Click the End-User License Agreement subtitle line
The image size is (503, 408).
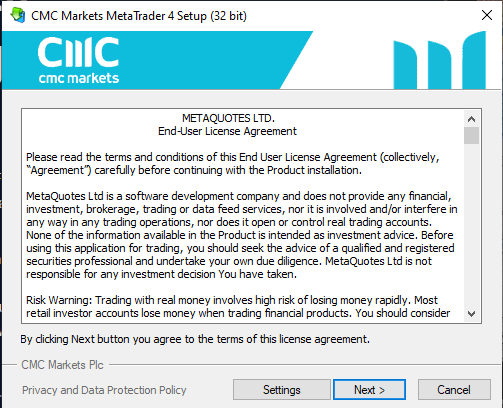tap(227, 131)
